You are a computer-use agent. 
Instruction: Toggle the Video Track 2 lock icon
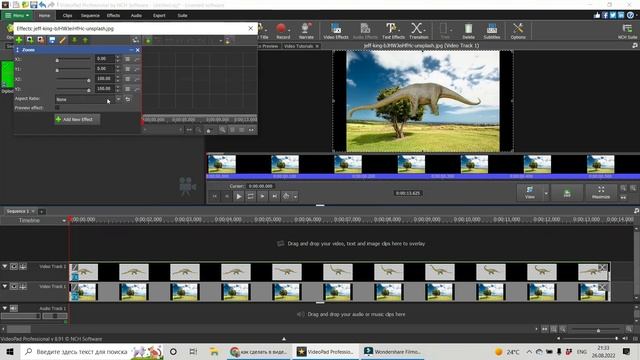click(23, 266)
